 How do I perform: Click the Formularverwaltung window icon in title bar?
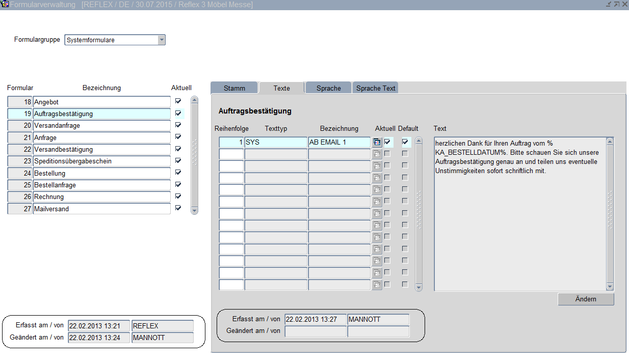tap(5, 4)
